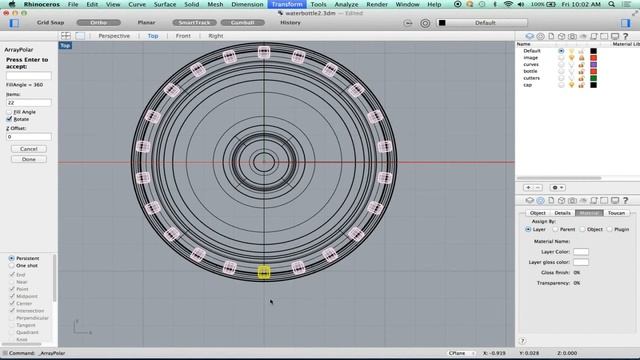The image size is (640, 360).
Task: Add a new layer with plus button
Action: click(528, 187)
